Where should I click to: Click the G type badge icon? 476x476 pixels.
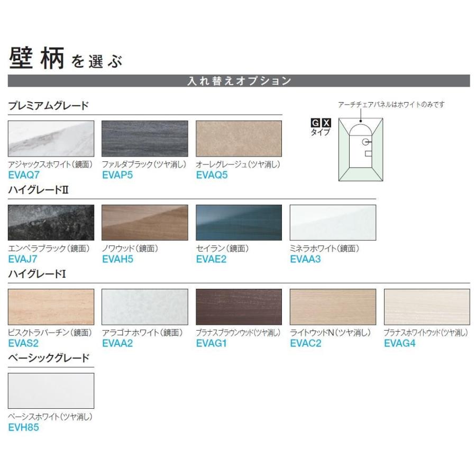click(315, 123)
